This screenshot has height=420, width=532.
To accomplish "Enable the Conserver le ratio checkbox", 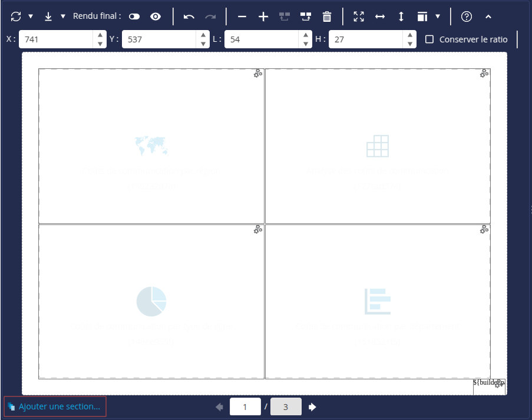I will pos(429,39).
